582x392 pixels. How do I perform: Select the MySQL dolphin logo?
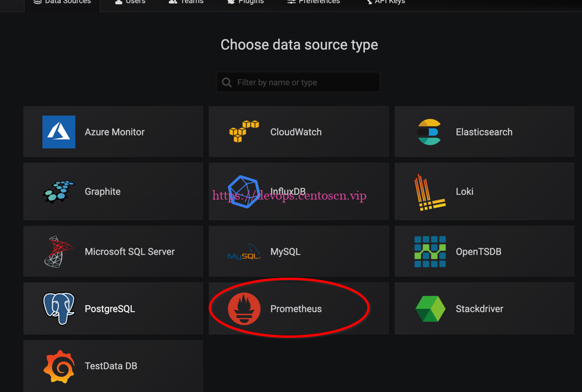[244, 253]
